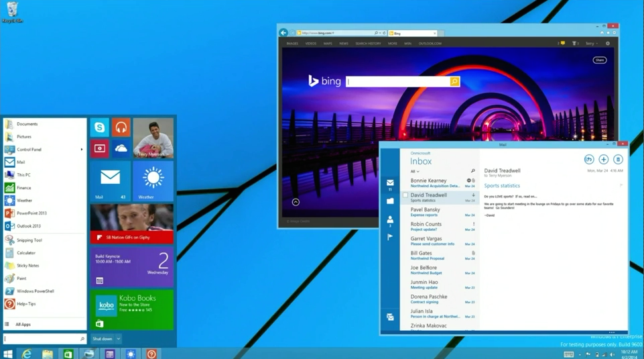Open Bing settings gear icon
Image resolution: width=644 pixels, height=359 pixels.
[x=608, y=43]
